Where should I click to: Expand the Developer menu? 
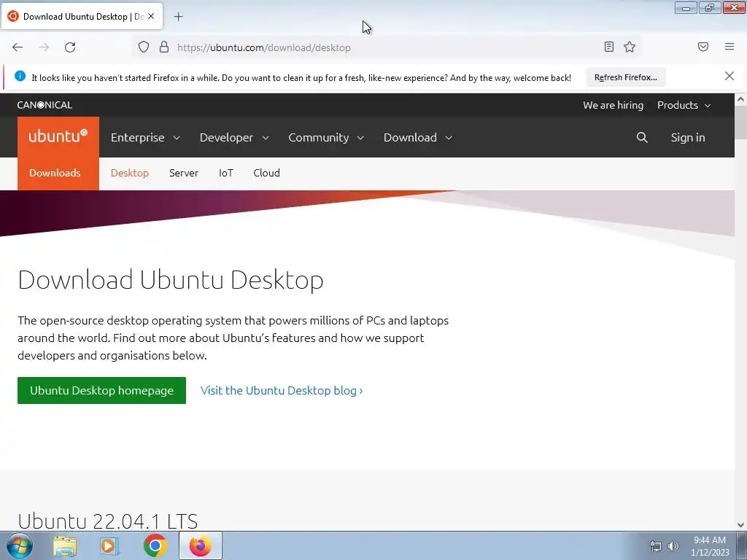click(234, 138)
